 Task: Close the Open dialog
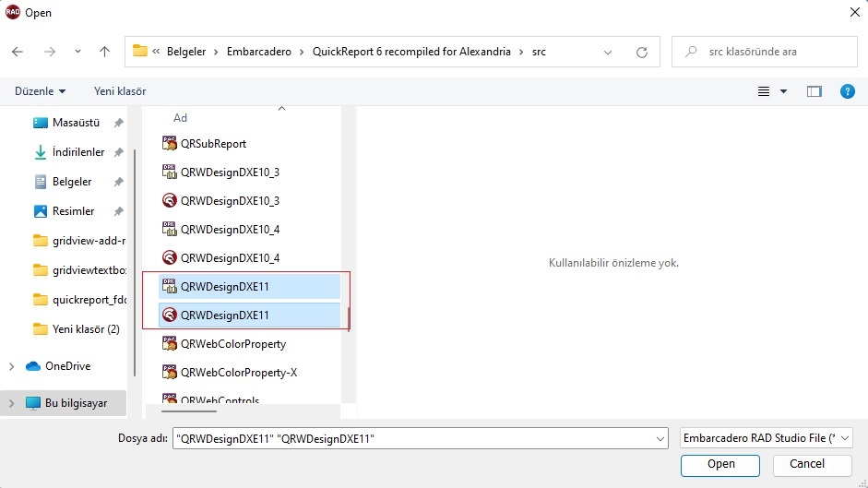(x=855, y=12)
